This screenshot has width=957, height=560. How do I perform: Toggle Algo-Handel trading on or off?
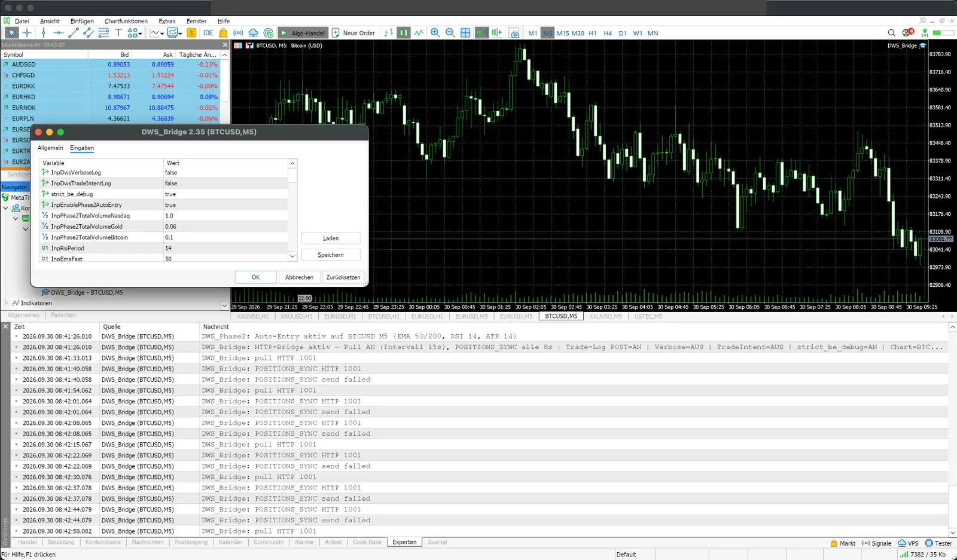point(302,33)
